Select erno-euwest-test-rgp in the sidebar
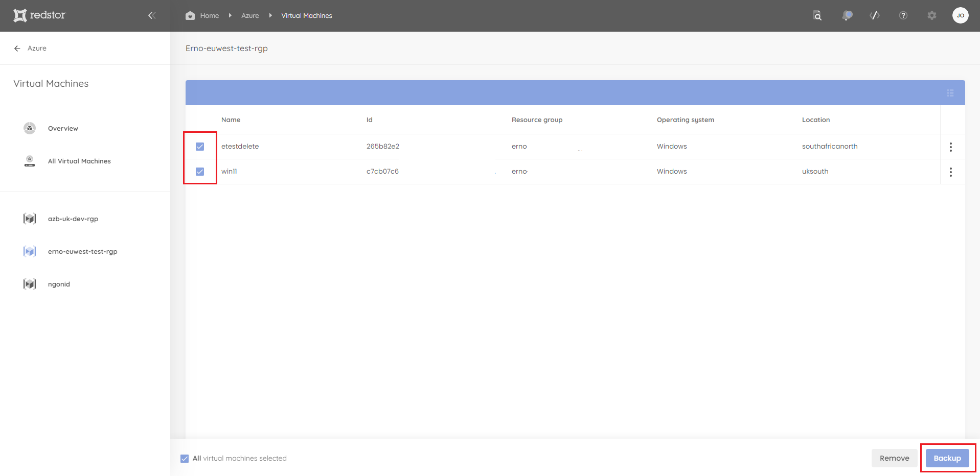 pyautogui.click(x=83, y=252)
